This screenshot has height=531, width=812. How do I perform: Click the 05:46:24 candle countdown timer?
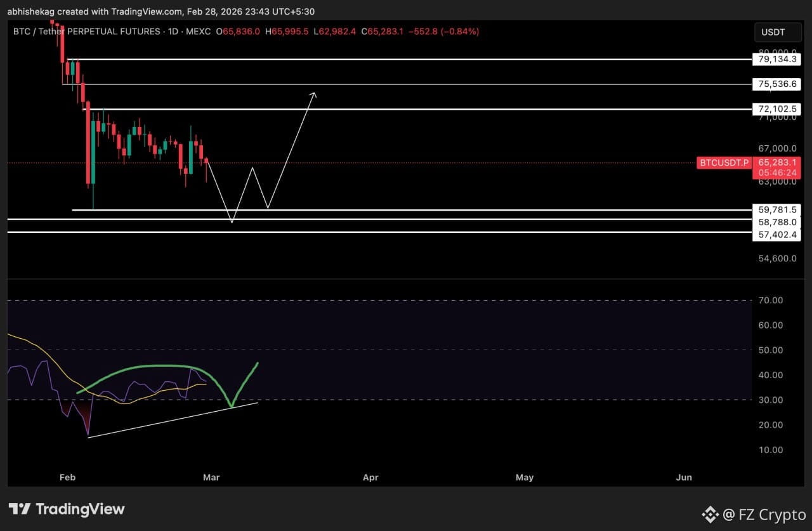pyautogui.click(x=777, y=173)
